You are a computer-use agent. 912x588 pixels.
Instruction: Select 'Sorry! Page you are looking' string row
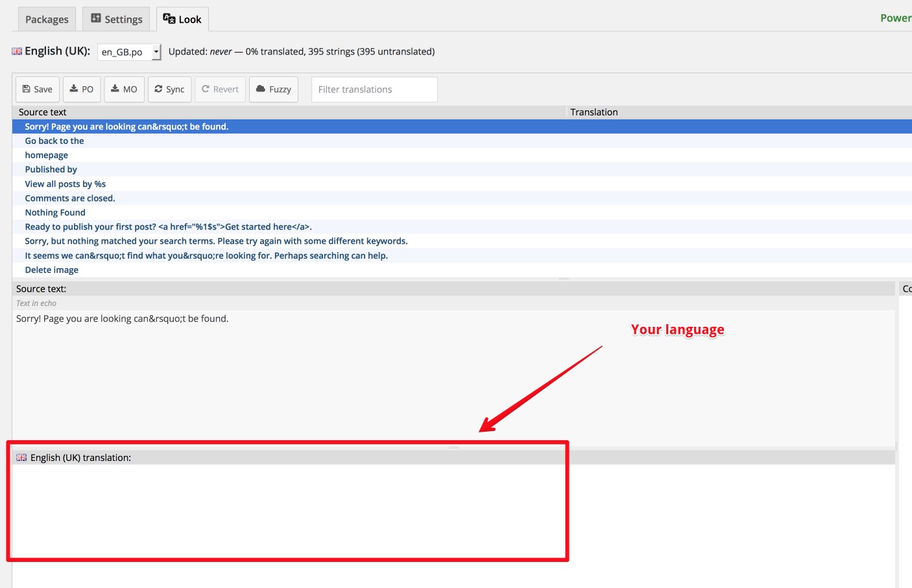point(462,126)
